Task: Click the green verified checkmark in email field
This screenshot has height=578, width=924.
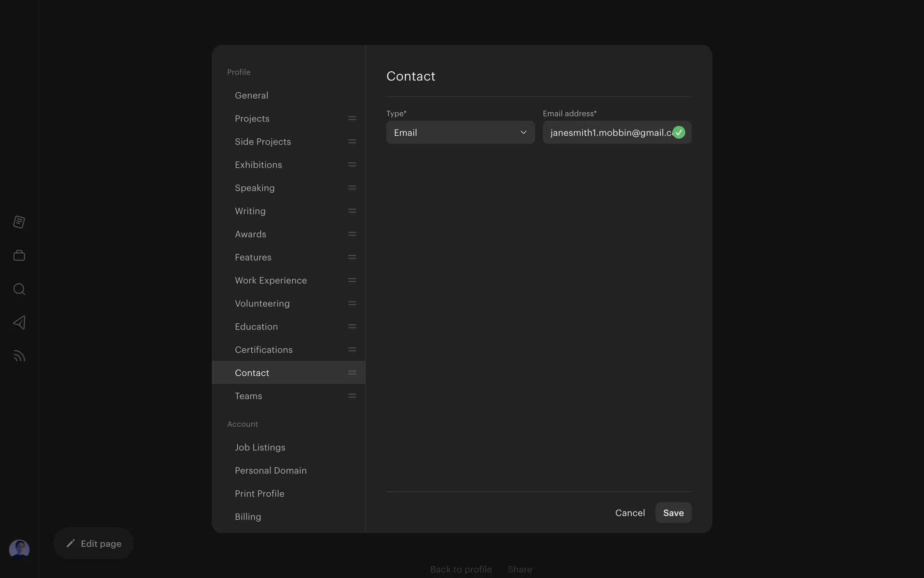Action: [x=679, y=132]
